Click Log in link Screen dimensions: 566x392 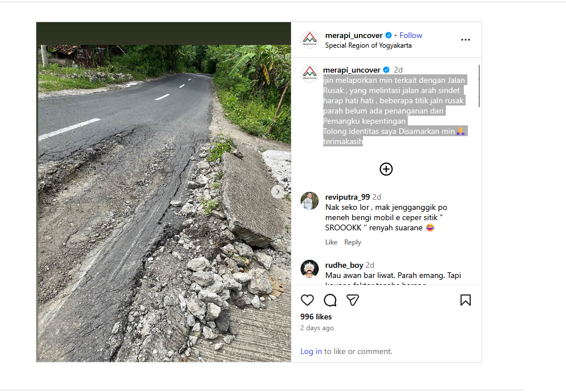(311, 351)
